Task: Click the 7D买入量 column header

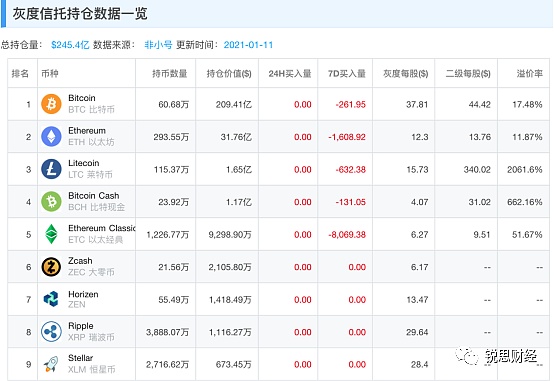Action: coord(347,74)
